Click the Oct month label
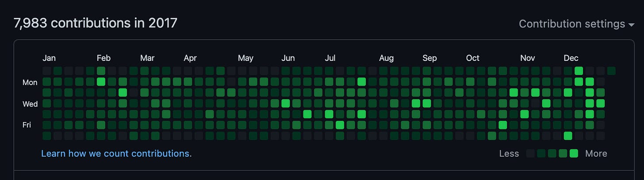The height and width of the screenshot is (180, 644). [x=472, y=58]
